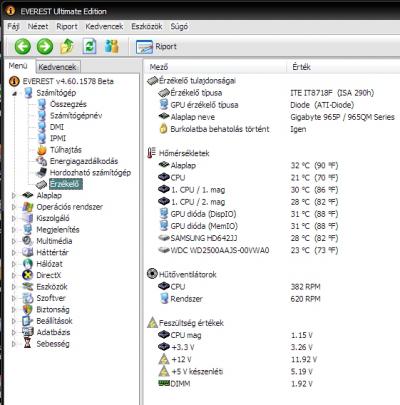Click the Kiszolgáló server icon
This screenshot has height=405, width=400.
28,218
